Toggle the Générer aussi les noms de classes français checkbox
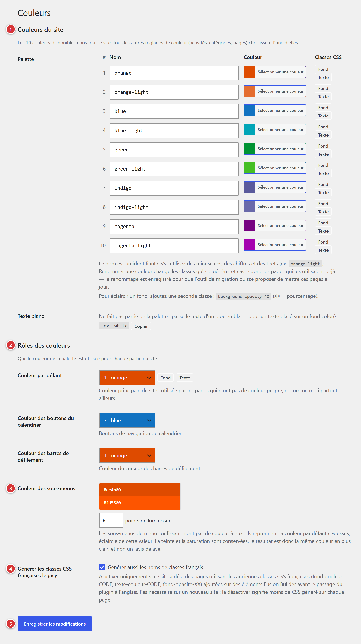The width and height of the screenshot is (361, 644). click(102, 567)
